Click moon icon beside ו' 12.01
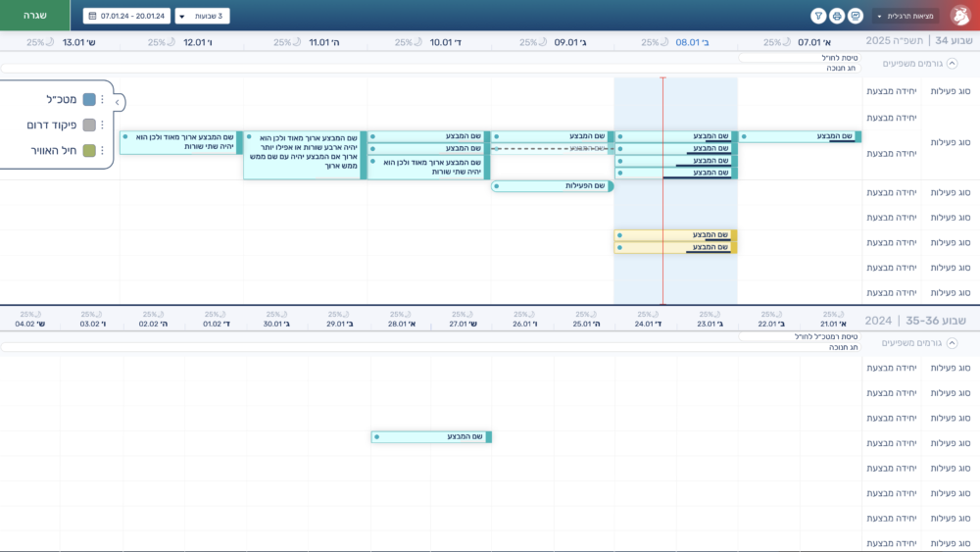980x552 pixels. click(171, 42)
